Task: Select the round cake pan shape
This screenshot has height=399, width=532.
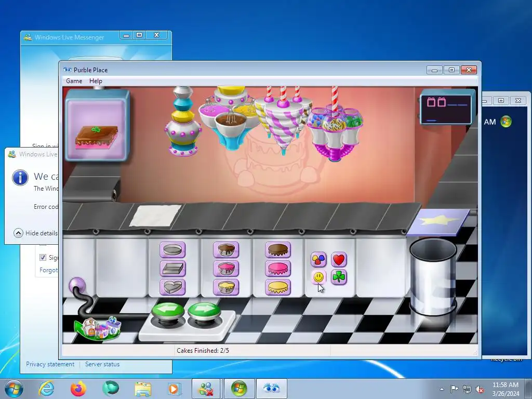Action: [x=172, y=250]
